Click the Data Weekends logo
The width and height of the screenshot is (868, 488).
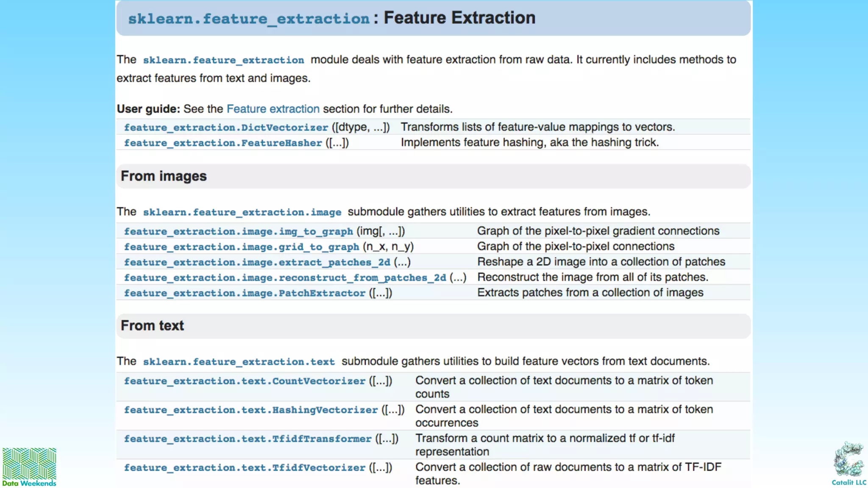click(x=29, y=466)
